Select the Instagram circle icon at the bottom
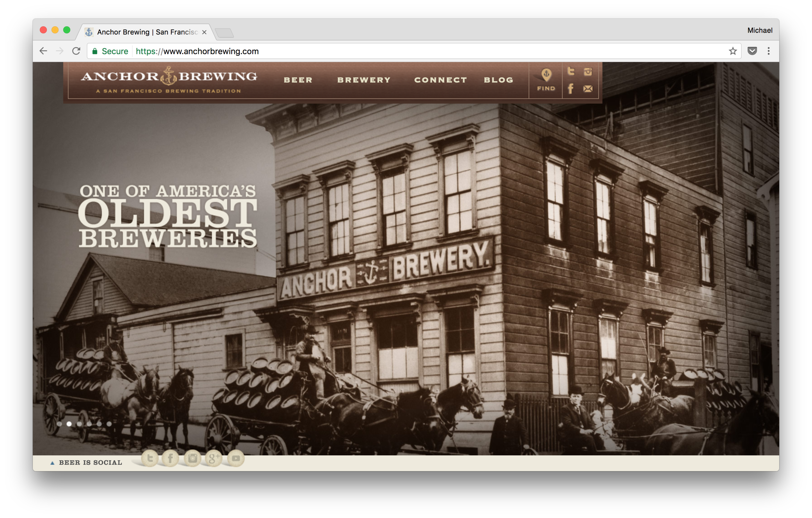Screen dimensions: 812x518 click(x=192, y=458)
